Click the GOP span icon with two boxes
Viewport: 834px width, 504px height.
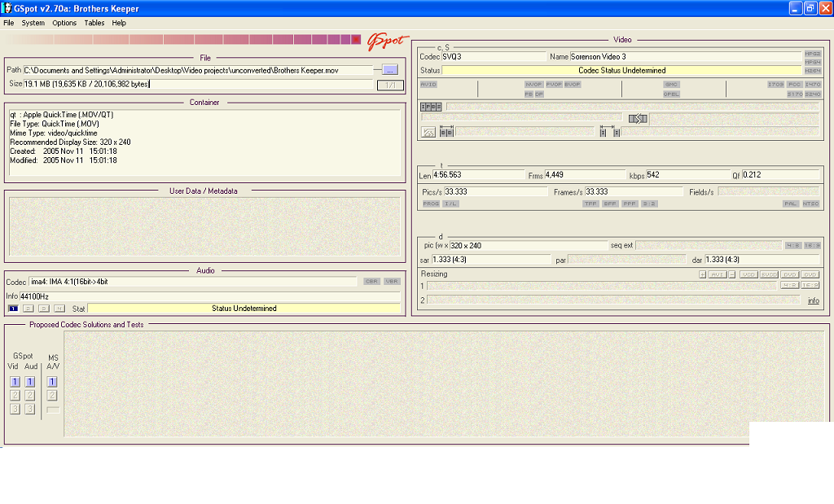(446, 132)
